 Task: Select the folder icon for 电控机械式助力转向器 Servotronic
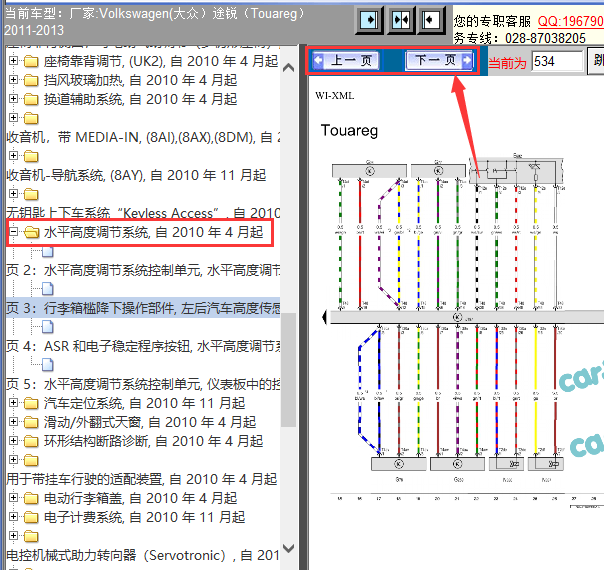coord(31,536)
